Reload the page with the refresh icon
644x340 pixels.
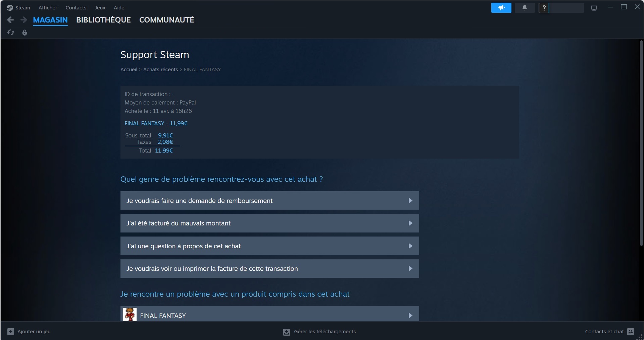coord(11,33)
